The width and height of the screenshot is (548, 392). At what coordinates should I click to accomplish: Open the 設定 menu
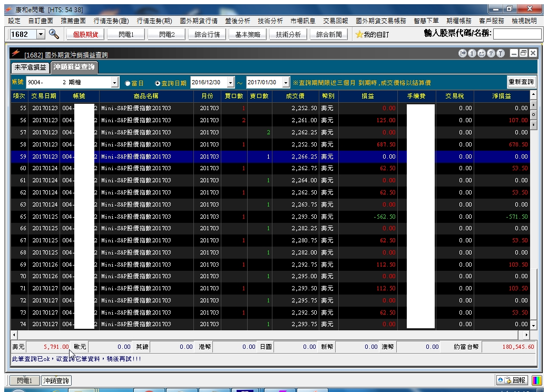14,21
